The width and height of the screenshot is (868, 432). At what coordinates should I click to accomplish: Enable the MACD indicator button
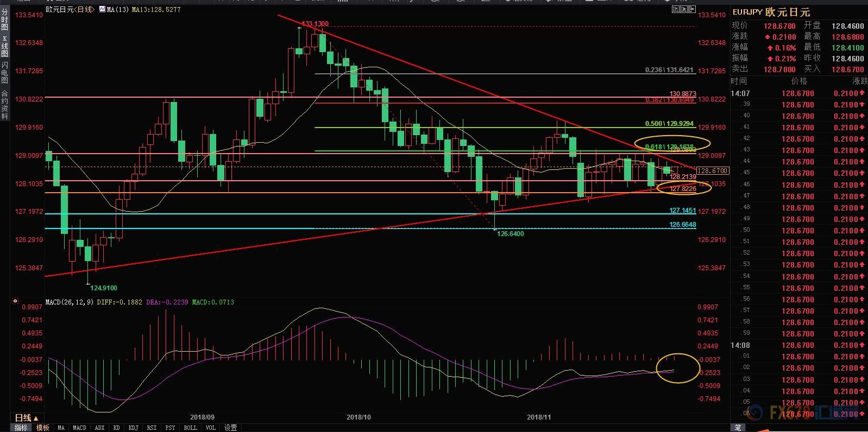tap(79, 428)
